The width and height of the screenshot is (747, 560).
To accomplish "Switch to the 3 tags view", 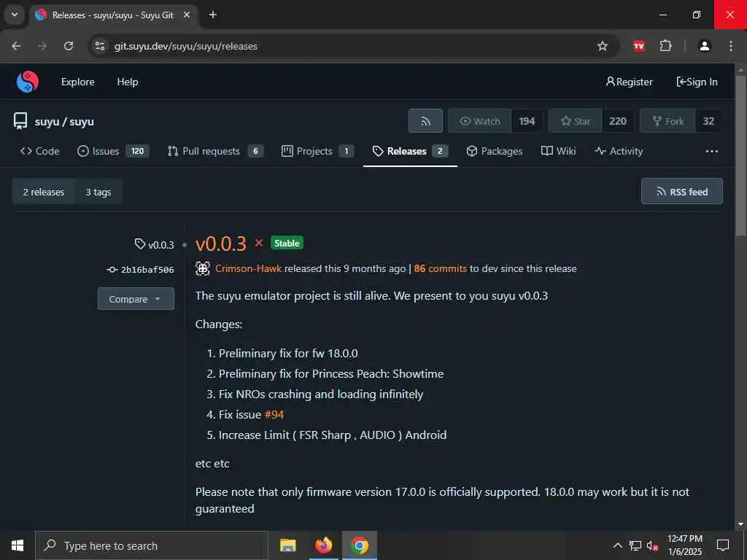I will 98,192.
